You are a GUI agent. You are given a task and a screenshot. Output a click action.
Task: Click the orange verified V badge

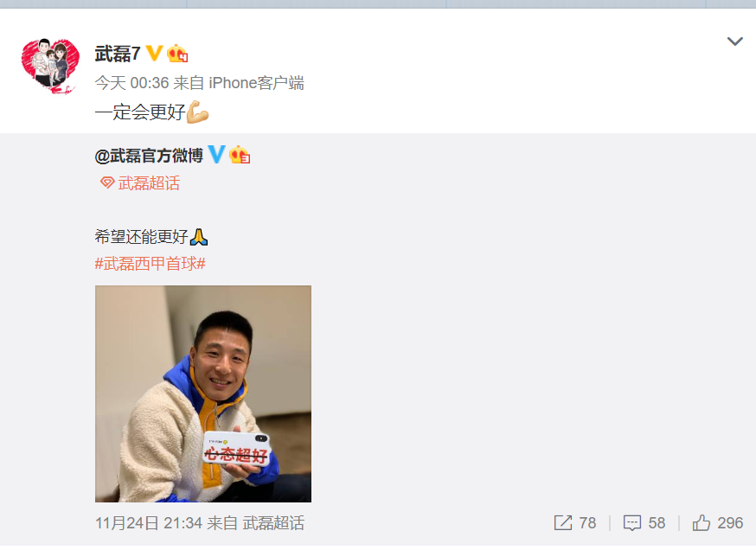point(154,53)
